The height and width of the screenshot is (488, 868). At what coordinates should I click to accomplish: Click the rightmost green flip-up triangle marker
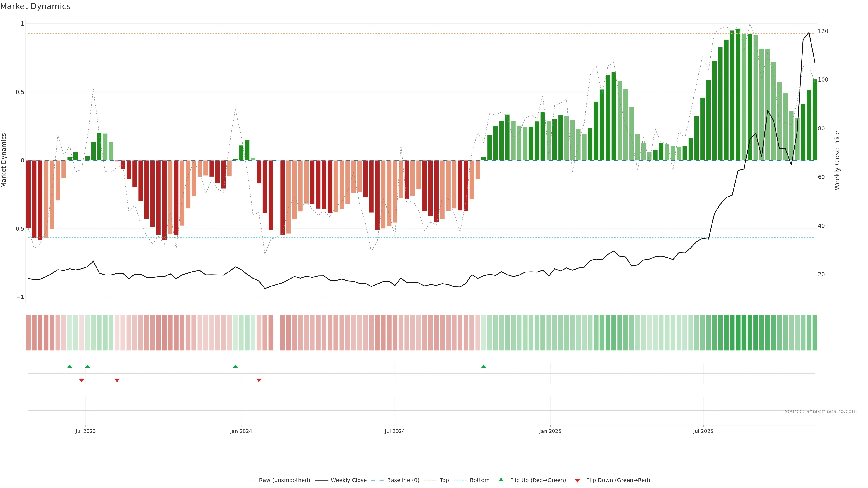click(x=484, y=366)
